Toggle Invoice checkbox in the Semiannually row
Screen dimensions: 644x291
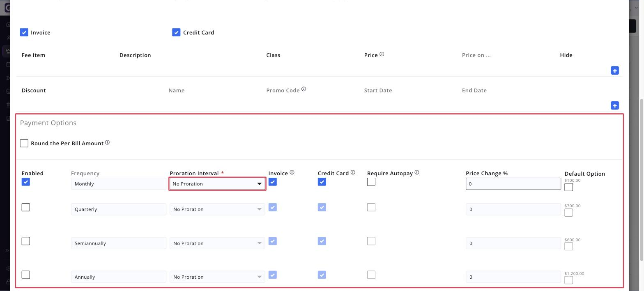[x=273, y=241]
